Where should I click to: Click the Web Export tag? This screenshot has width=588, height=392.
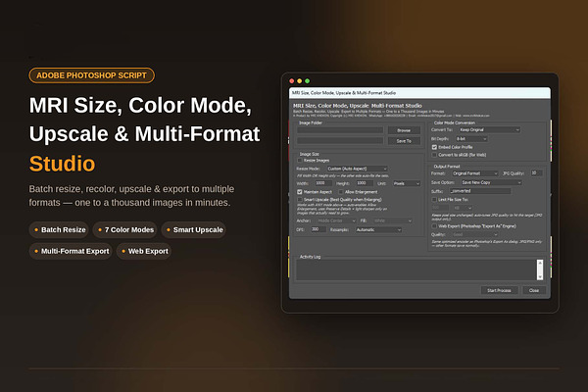point(144,251)
